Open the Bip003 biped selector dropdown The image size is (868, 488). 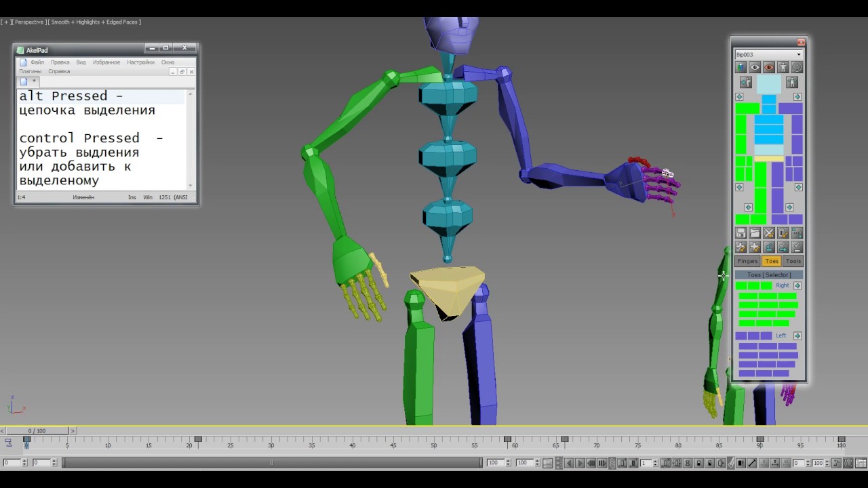coord(769,54)
